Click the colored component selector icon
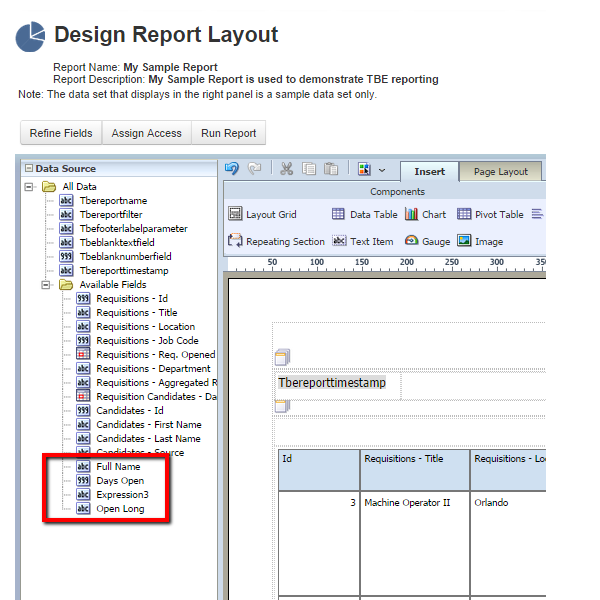This screenshot has height=600, width=600. tap(364, 169)
